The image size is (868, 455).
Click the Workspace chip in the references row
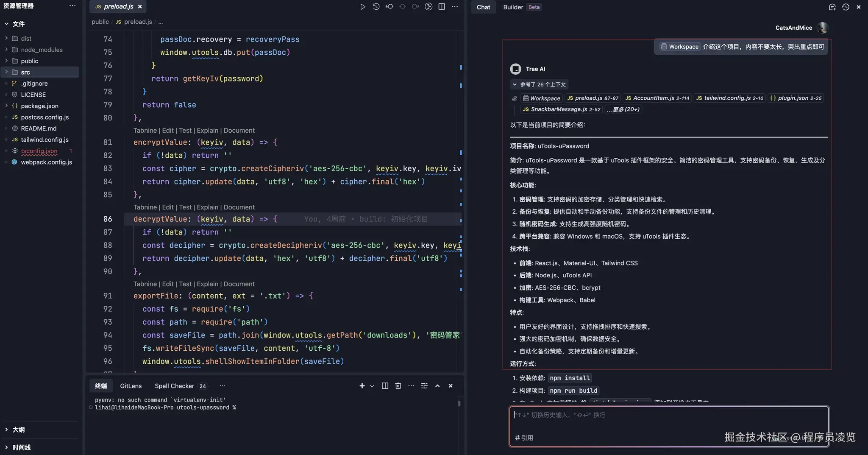click(x=541, y=98)
